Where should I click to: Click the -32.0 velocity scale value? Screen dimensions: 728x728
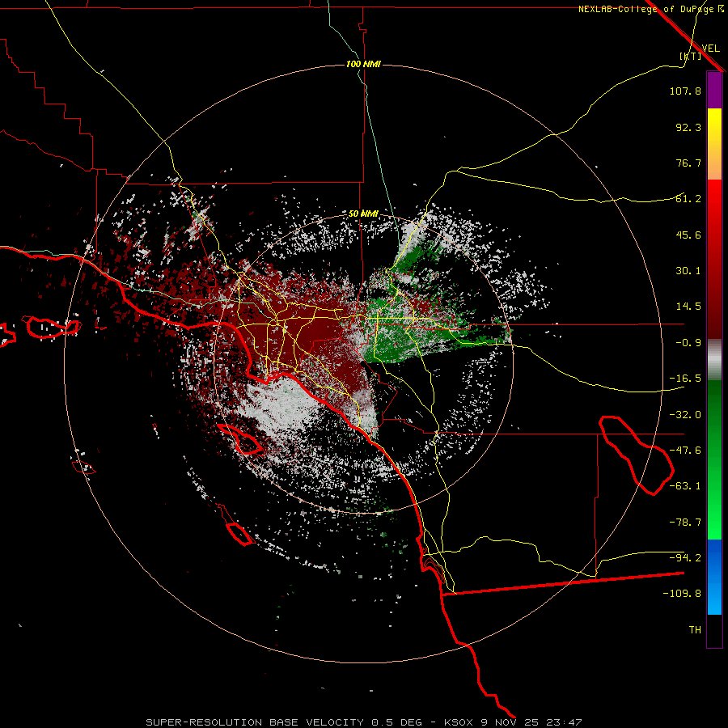[x=685, y=415]
